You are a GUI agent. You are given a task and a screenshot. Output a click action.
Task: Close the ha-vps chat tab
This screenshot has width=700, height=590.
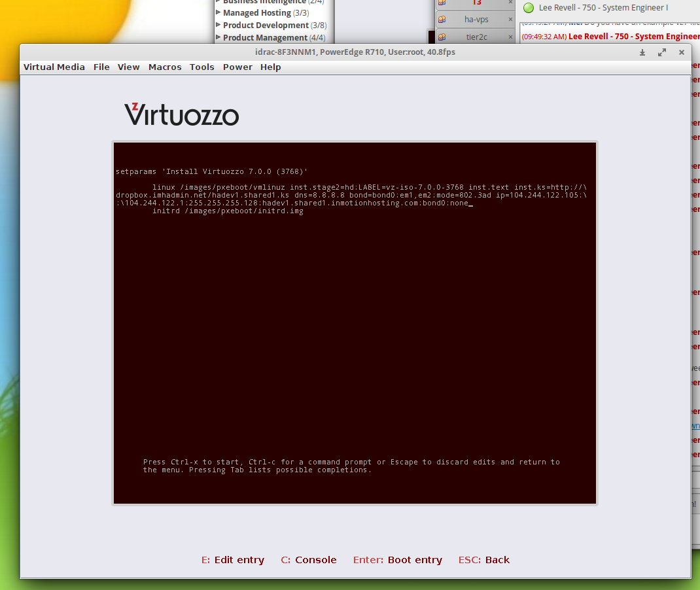click(x=510, y=20)
